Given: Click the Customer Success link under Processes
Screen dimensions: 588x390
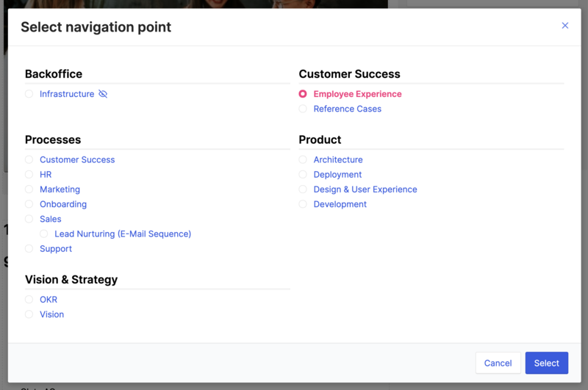Looking at the screenshot, I should pos(77,159).
